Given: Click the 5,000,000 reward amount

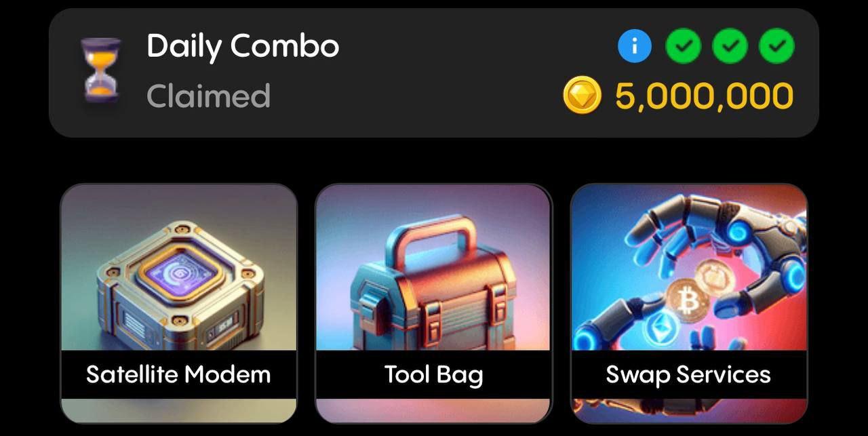Looking at the screenshot, I should [x=704, y=96].
